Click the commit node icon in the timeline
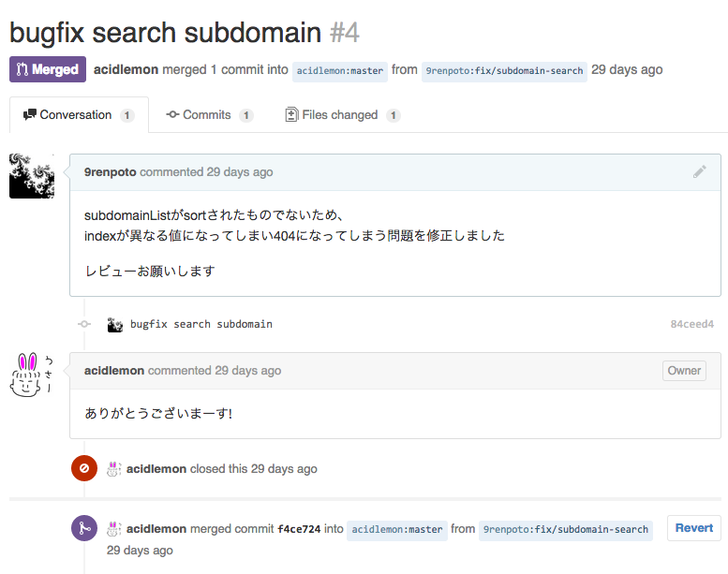 (84, 324)
